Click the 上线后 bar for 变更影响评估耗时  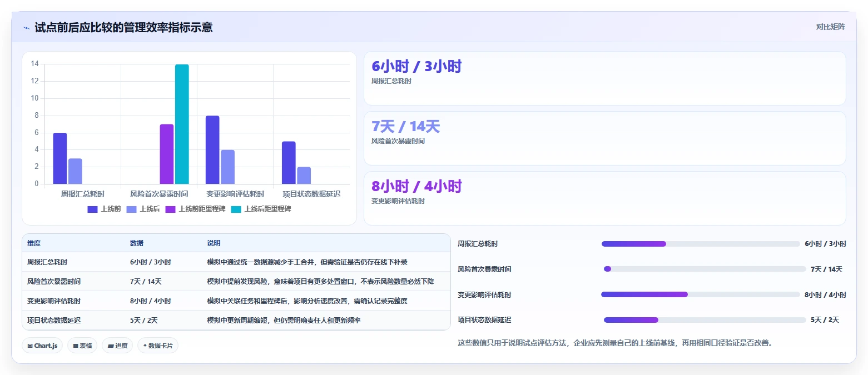pos(227,167)
